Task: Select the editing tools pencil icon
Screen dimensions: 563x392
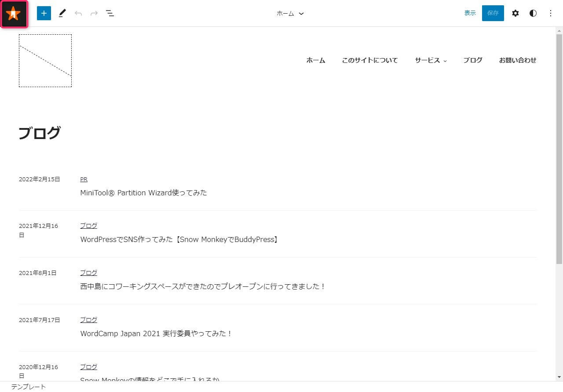Action: pyautogui.click(x=62, y=13)
